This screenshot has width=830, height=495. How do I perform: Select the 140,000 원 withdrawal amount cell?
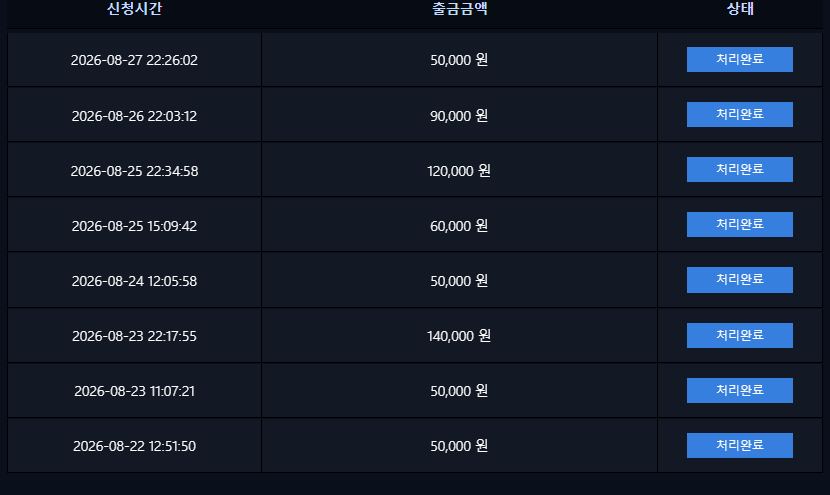pyautogui.click(x=459, y=336)
